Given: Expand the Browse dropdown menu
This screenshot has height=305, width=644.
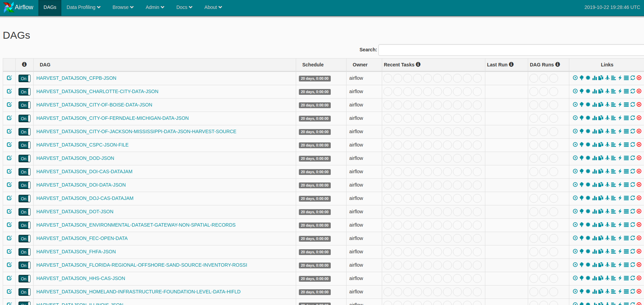Looking at the screenshot, I should coord(123,7).
